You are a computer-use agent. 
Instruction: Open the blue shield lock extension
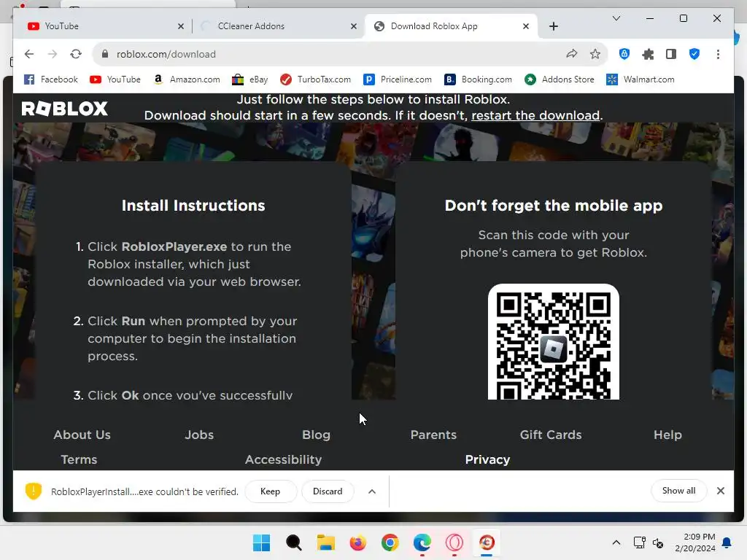(x=624, y=54)
